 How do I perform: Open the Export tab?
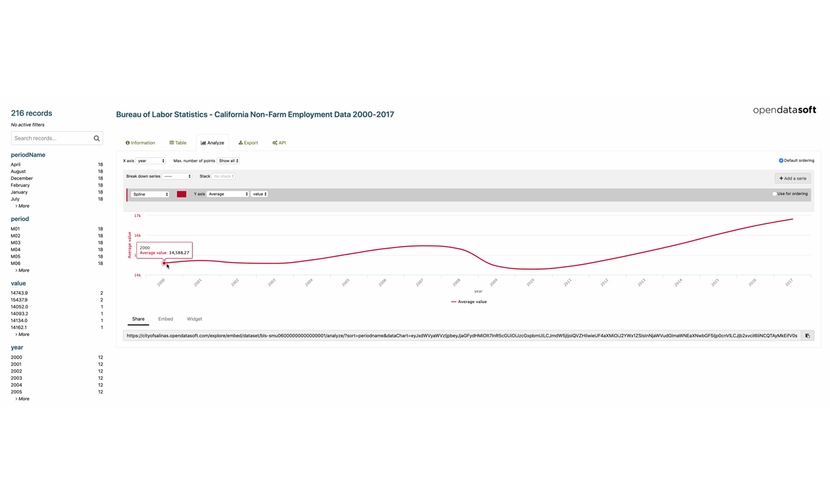(x=248, y=143)
